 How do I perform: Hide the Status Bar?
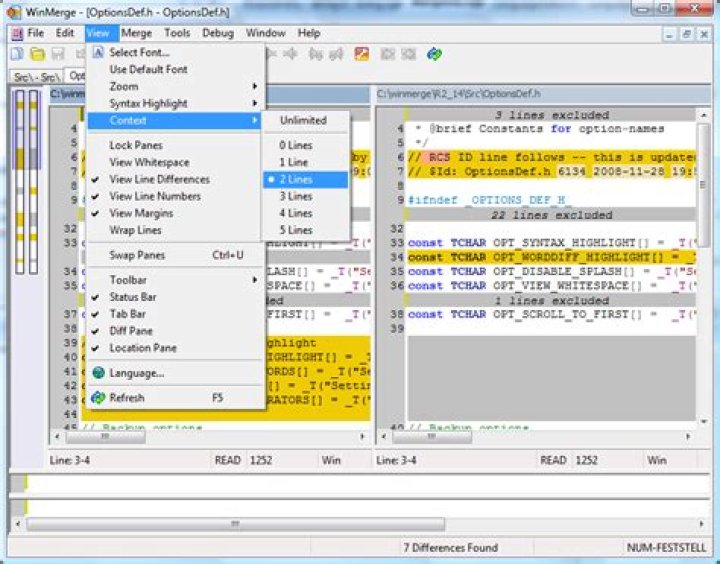click(x=173, y=297)
